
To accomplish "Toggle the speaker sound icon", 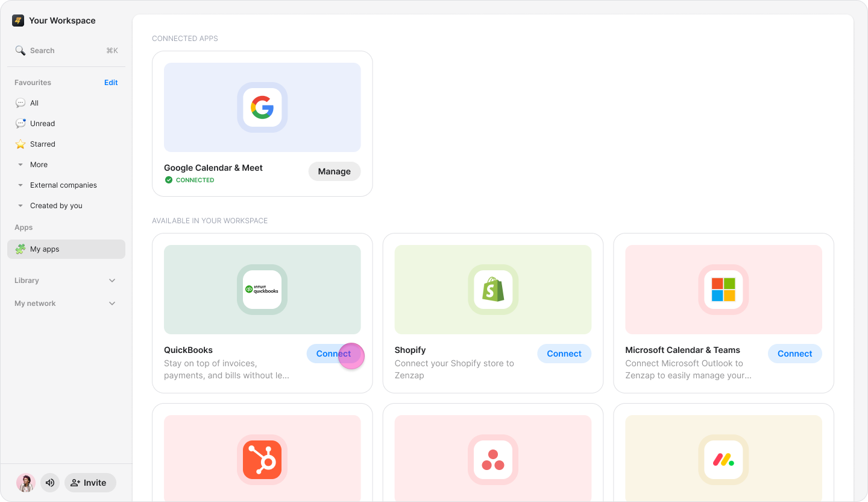I will (50, 483).
